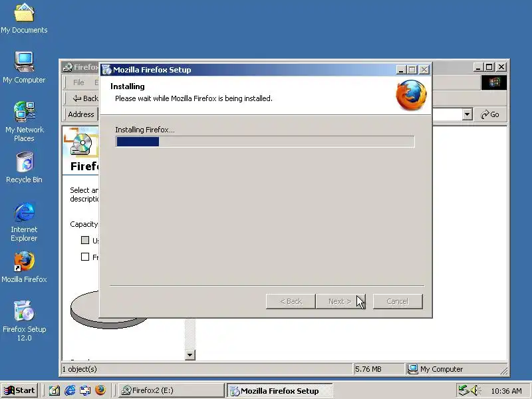
Task: Launch Outlook Express from quick launch
Action: tap(85, 390)
